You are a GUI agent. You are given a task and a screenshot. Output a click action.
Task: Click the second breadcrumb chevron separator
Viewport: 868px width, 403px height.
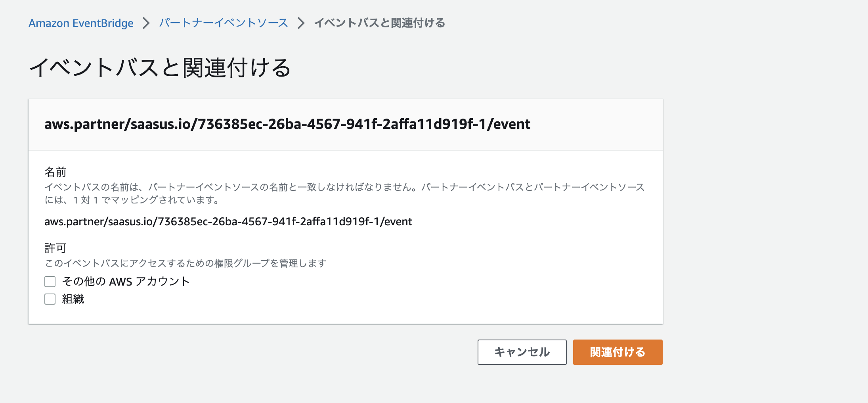[301, 23]
